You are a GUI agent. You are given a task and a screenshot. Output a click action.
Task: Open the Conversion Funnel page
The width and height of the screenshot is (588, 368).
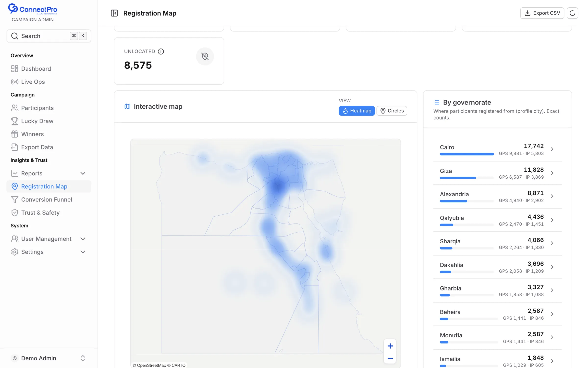click(x=49, y=199)
